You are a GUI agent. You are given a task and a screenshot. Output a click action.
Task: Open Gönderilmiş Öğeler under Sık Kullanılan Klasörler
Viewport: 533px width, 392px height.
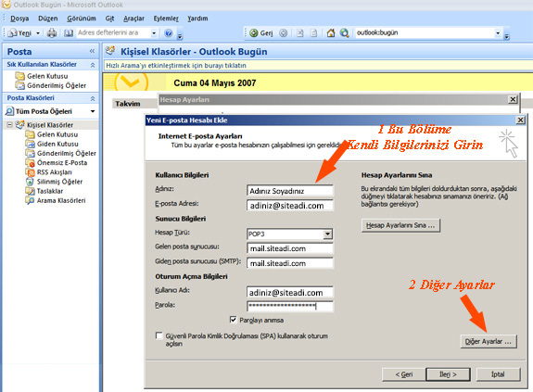pyautogui.click(x=51, y=85)
